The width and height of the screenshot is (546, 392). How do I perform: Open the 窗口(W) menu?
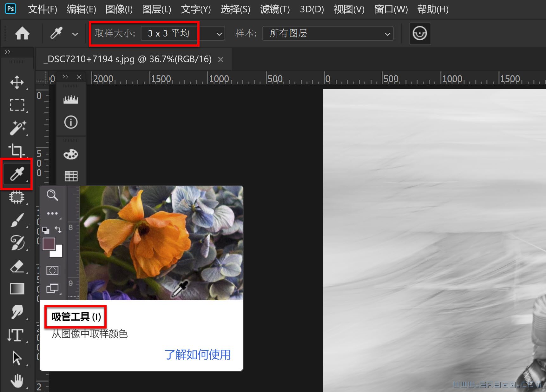tap(391, 9)
